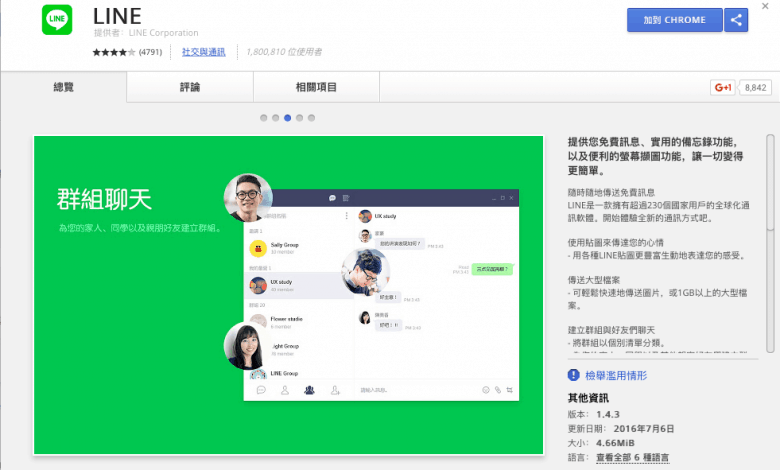780x470 pixels.
Task: Switch to the 相關項目 tab
Action: coord(316,87)
